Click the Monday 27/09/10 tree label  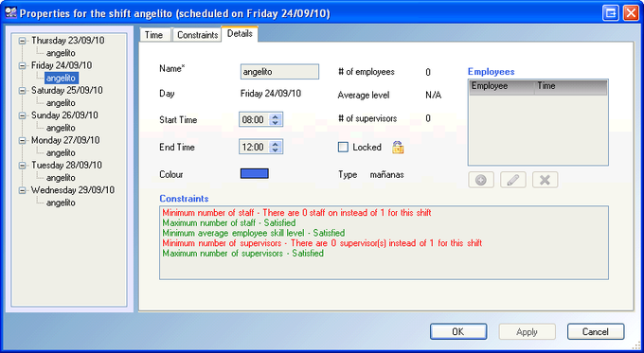pos(65,140)
